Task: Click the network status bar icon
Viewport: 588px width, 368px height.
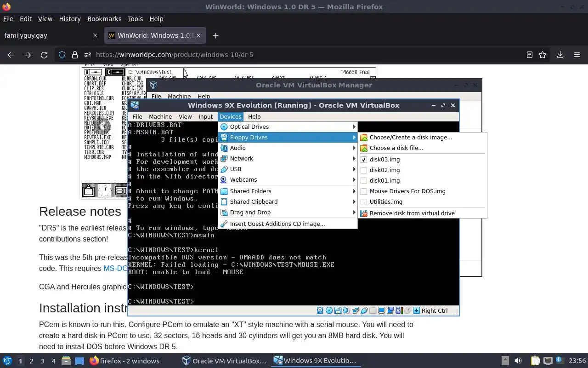Action: pos(355,310)
